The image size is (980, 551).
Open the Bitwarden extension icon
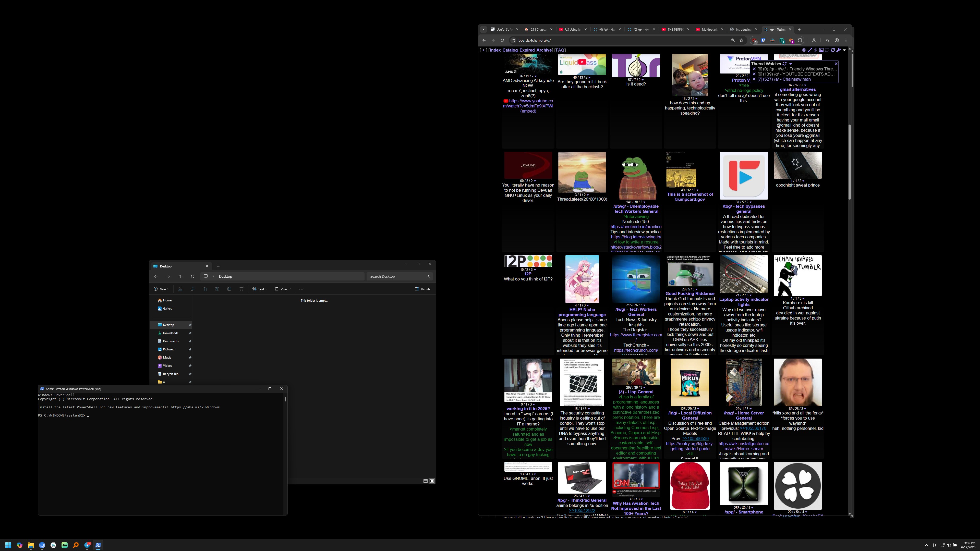(x=763, y=40)
